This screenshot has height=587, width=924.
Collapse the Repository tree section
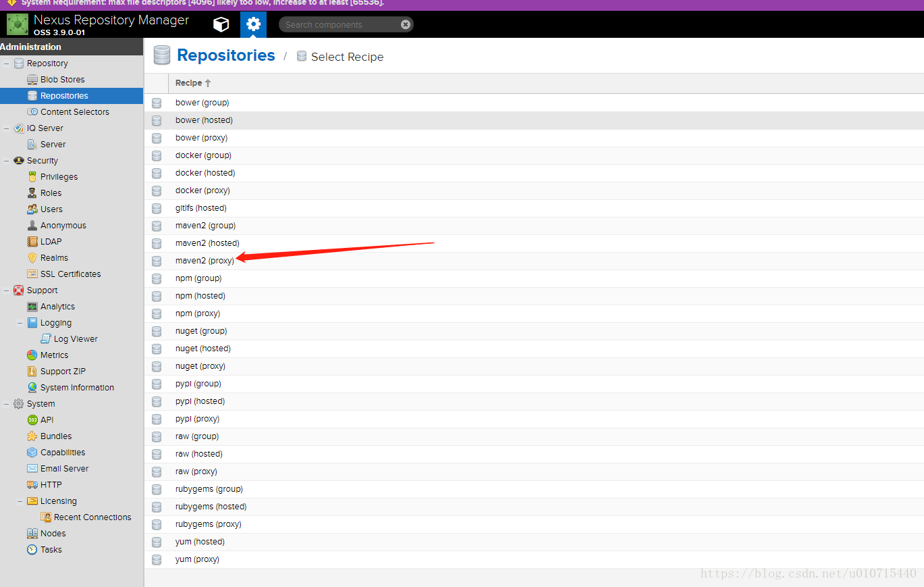[x=6, y=63]
